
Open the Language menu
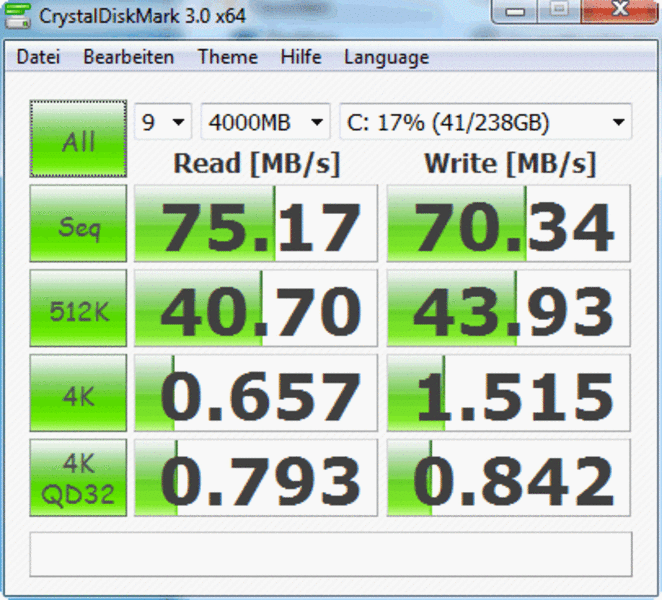[386, 58]
